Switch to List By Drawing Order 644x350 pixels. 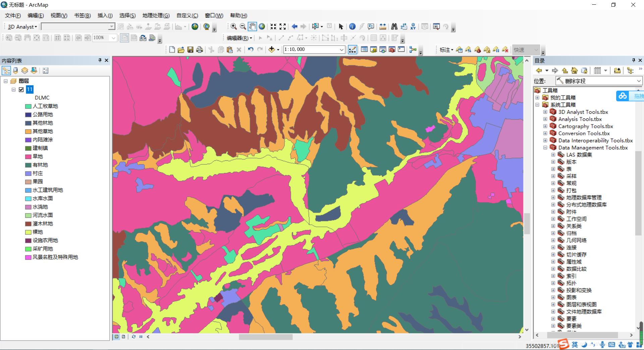6,70
